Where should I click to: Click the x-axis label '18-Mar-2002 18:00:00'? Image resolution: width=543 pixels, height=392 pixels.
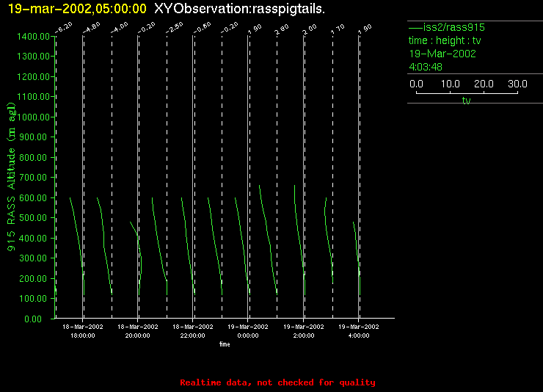pos(83,331)
